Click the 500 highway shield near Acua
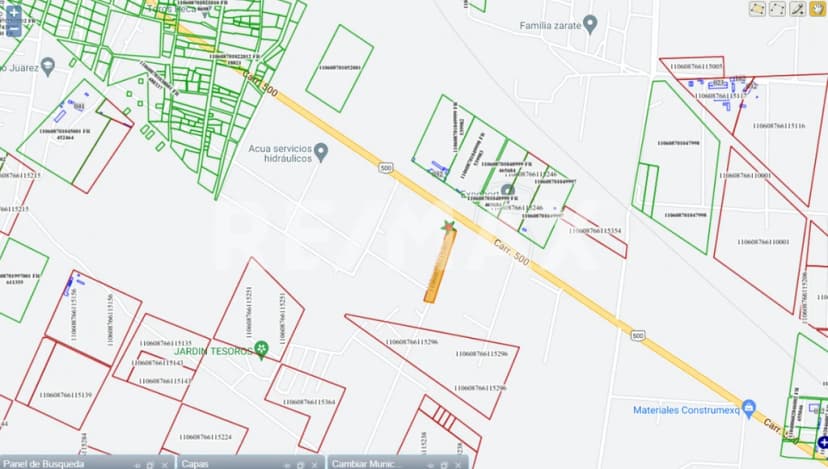Image resolution: width=828 pixels, height=469 pixels. pyautogui.click(x=386, y=168)
